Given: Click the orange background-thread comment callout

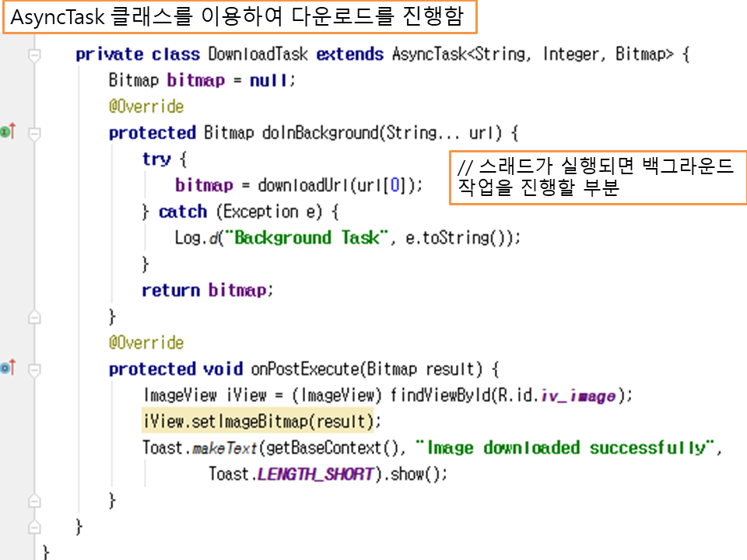Looking at the screenshot, I should tap(595, 177).
